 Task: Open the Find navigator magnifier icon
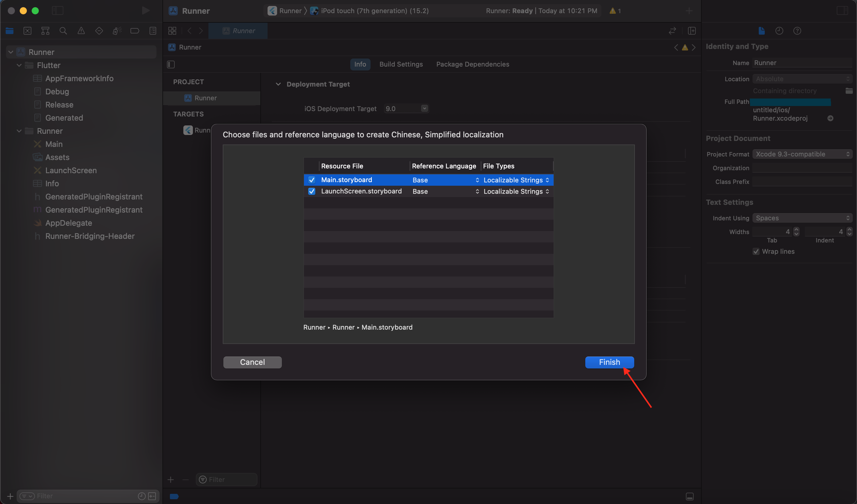pos(63,31)
